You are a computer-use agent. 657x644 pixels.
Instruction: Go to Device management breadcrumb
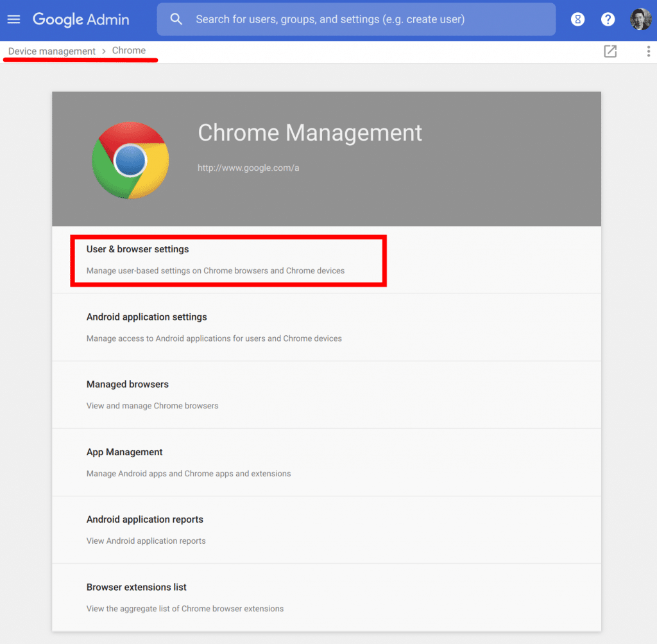click(52, 51)
